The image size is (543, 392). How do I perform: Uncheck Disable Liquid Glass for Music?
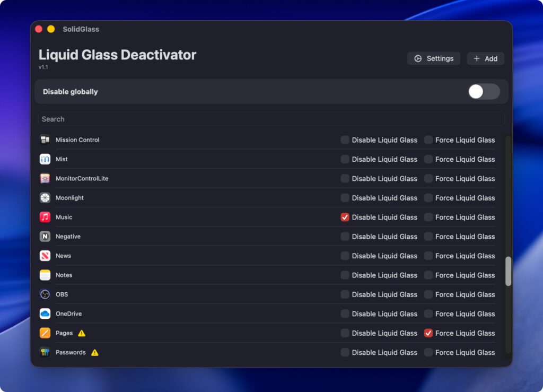tap(345, 217)
